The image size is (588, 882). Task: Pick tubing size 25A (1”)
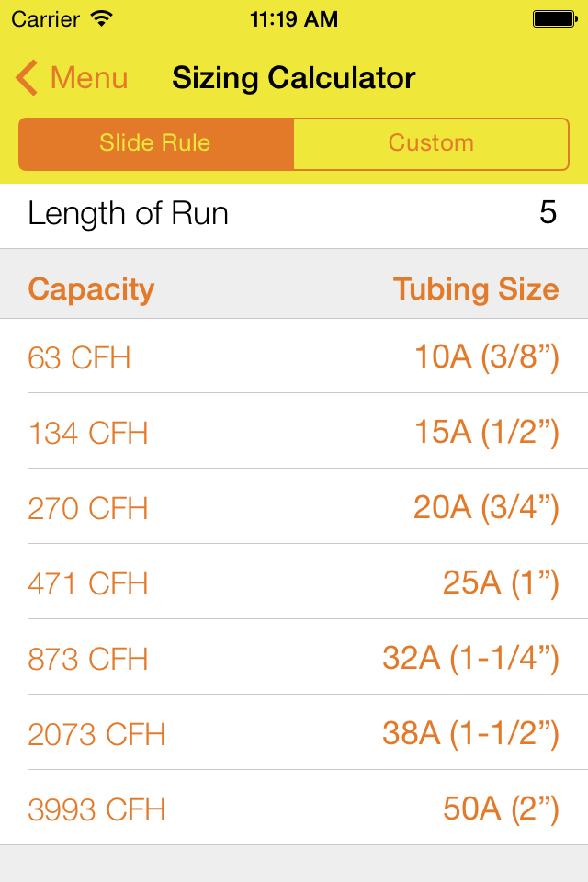(501, 582)
